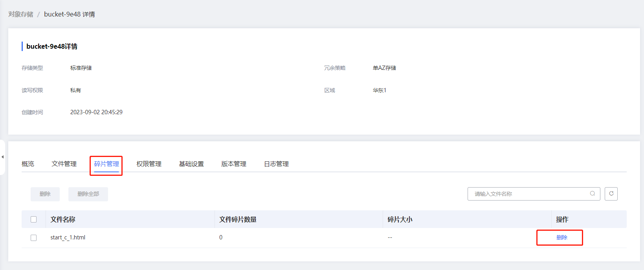Switch to the 概览 tab
Viewport: 644px width, 270px height.
pyautogui.click(x=28, y=164)
